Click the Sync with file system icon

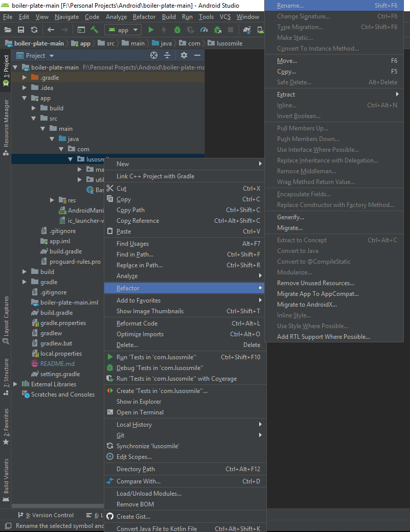click(x=34, y=30)
